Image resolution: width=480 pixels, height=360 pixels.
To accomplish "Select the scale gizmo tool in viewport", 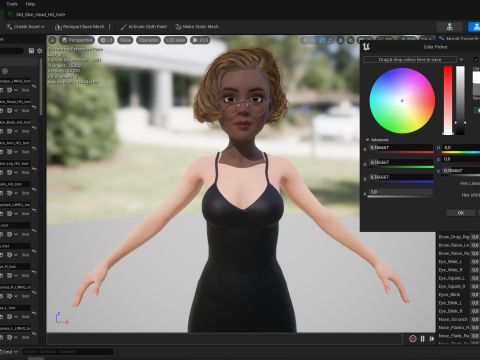I will pyautogui.click(x=330, y=40).
